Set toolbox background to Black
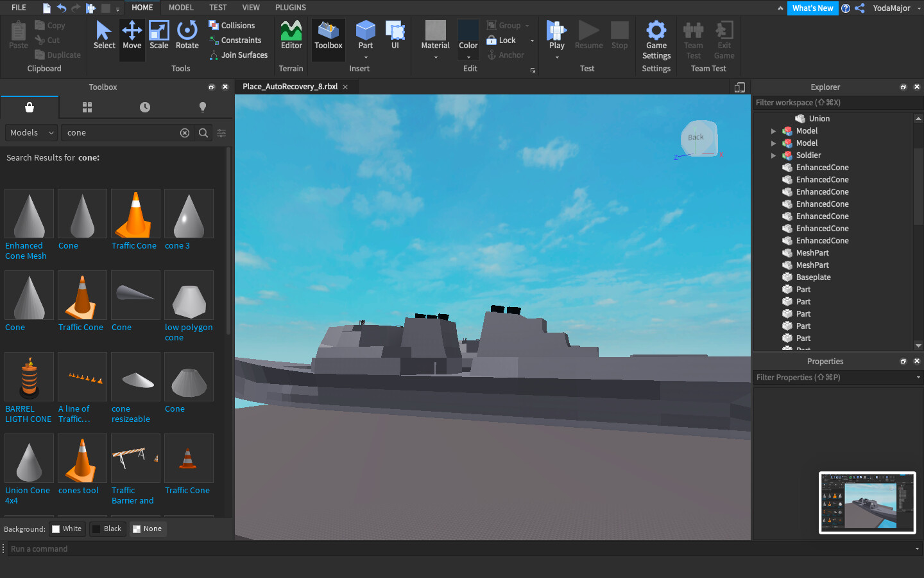Viewport: 924px width, 578px height. click(107, 529)
